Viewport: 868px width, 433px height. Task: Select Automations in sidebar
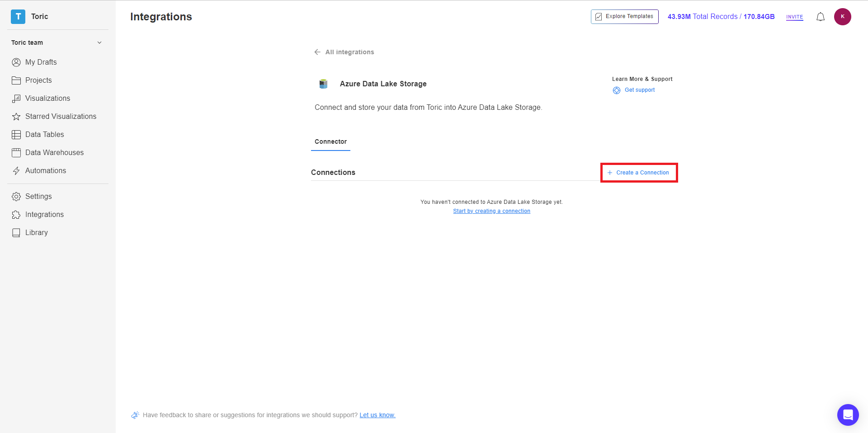point(46,170)
